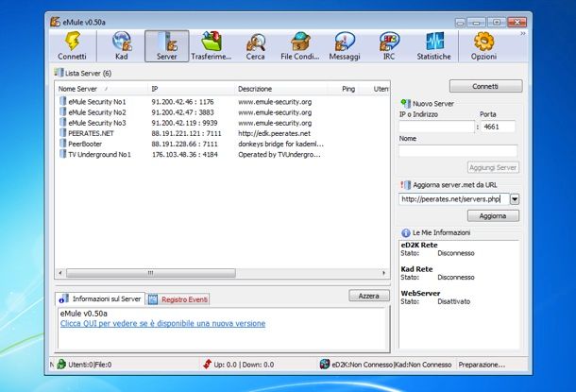Click description http://edk.peerates.net
Image resolution: width=576 pixels, height=392 pixels.
[x=274, y=133]
